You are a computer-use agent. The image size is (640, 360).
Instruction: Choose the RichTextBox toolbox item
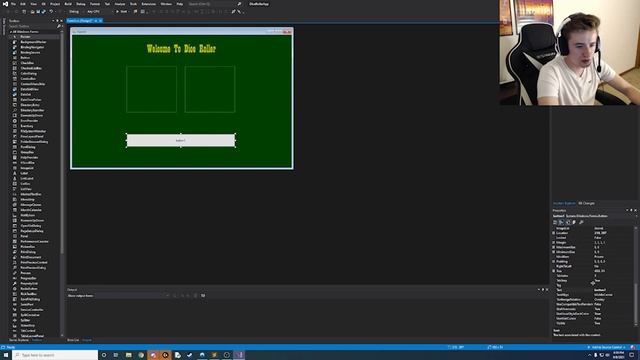coord(29,294)
